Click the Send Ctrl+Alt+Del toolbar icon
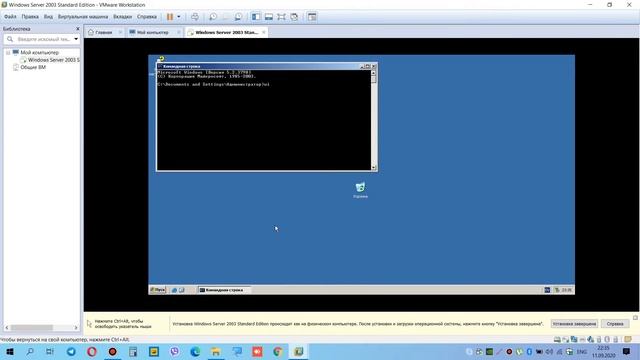The height and width of the screenshot is (360, 640). point(195,17)
